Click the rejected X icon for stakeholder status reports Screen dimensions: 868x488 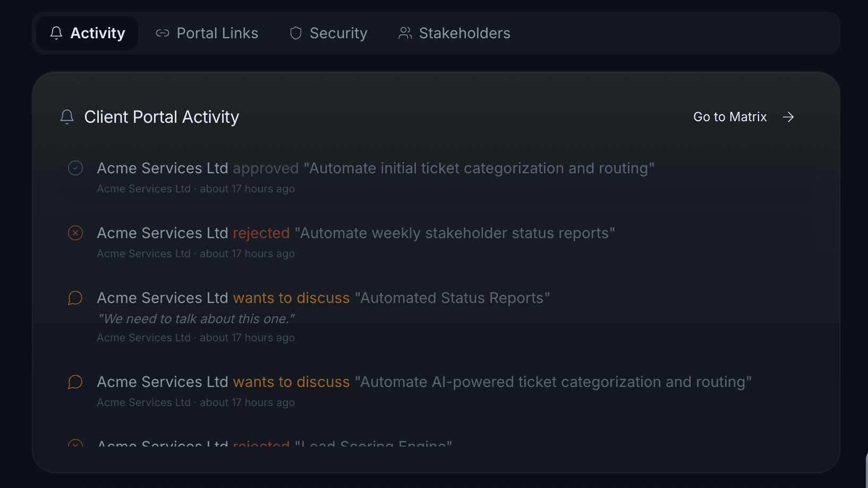(x=75, y=233)
